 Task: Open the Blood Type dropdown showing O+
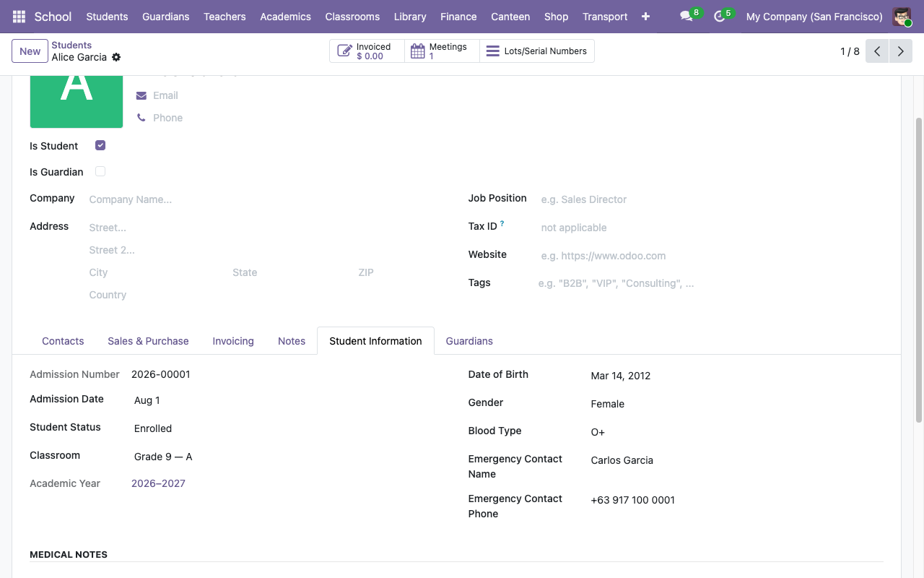(x=736, y=432)
